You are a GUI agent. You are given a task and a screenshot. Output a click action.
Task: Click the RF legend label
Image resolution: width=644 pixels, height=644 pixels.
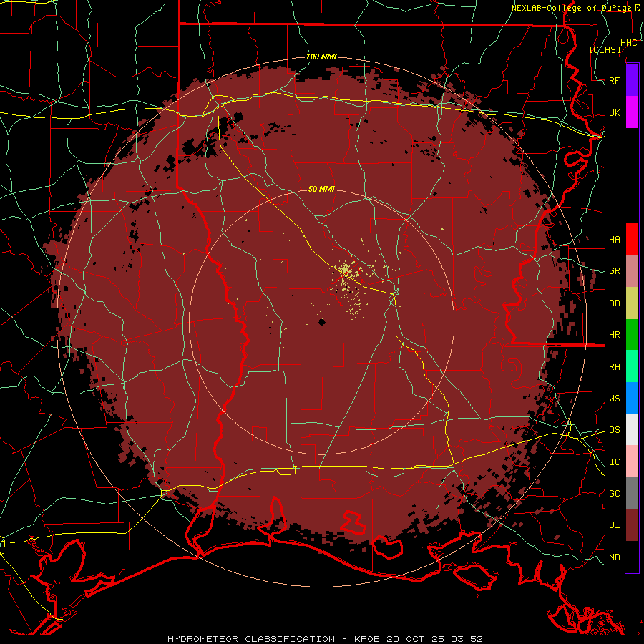click(x=615, y=80)
